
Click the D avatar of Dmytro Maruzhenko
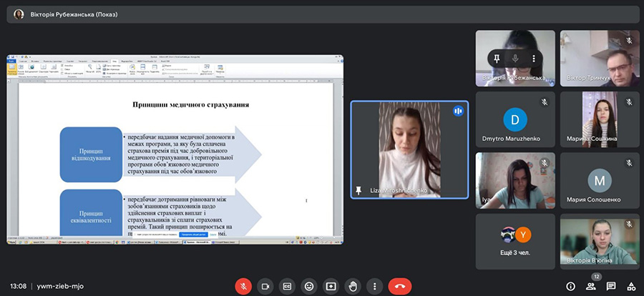[x=515, y=119]
